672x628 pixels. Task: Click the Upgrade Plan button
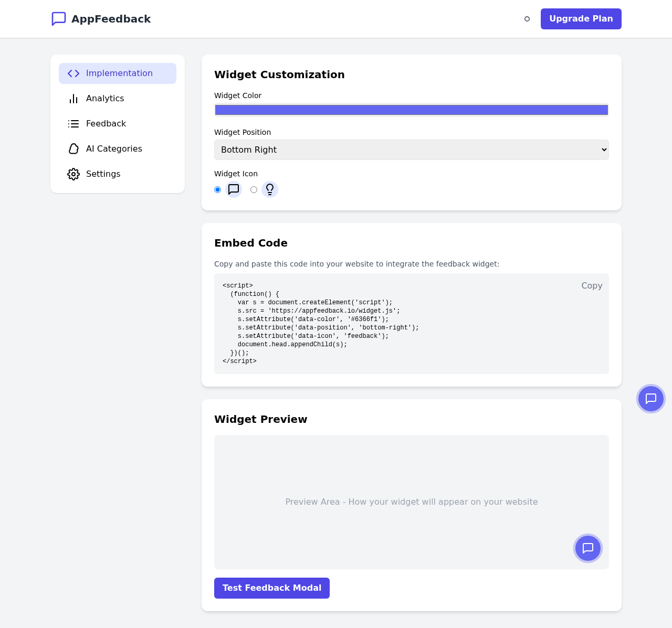point(581,19)
